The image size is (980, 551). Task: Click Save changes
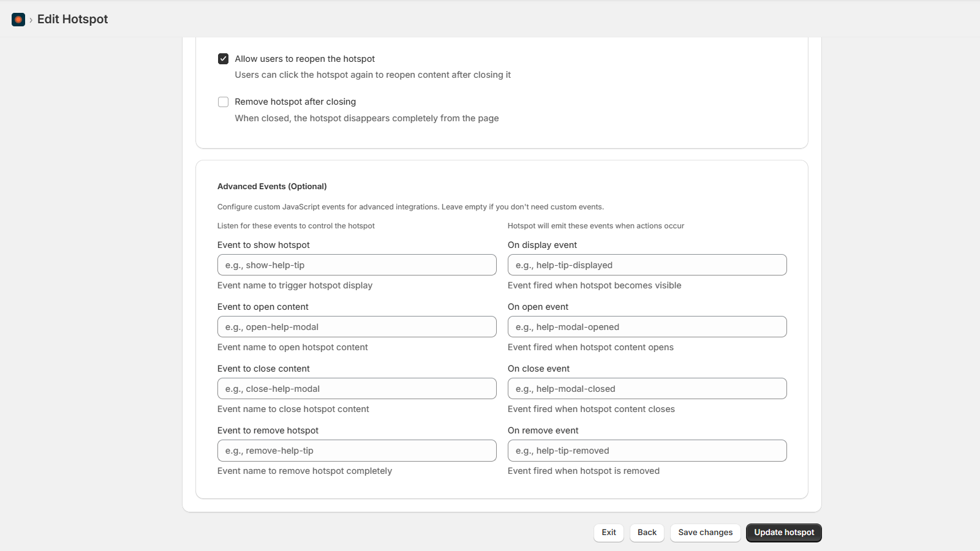[705, 533]
